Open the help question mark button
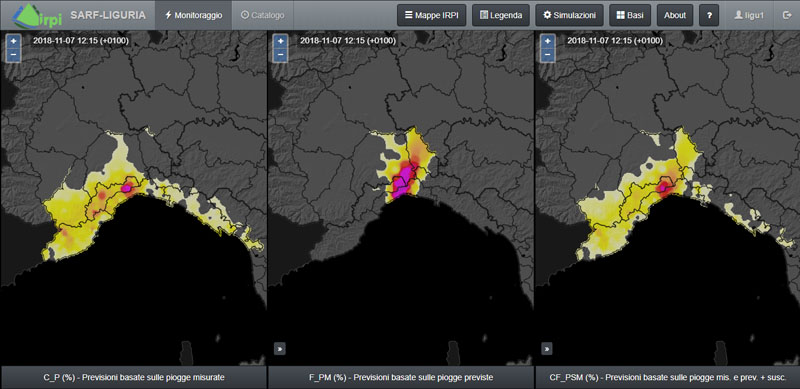This screenshot has width=800, height=389. point(709,15)
